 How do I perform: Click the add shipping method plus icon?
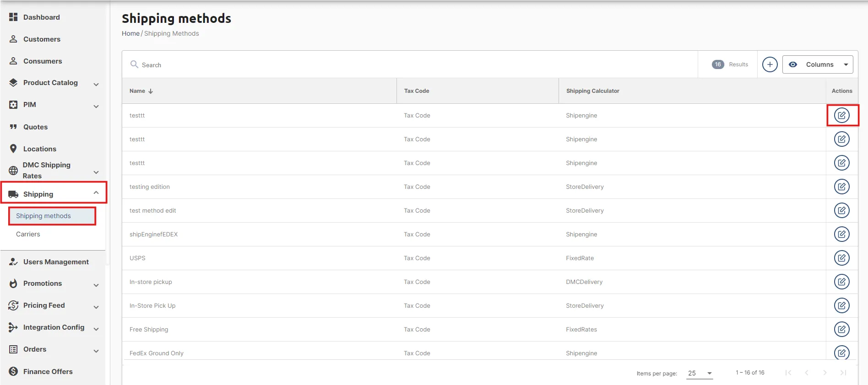click(770, 64)
